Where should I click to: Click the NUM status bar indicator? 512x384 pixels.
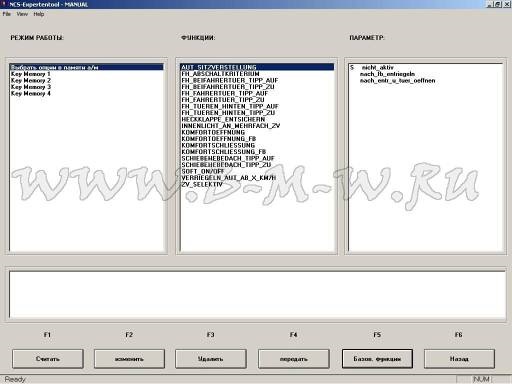pos(481,379)
